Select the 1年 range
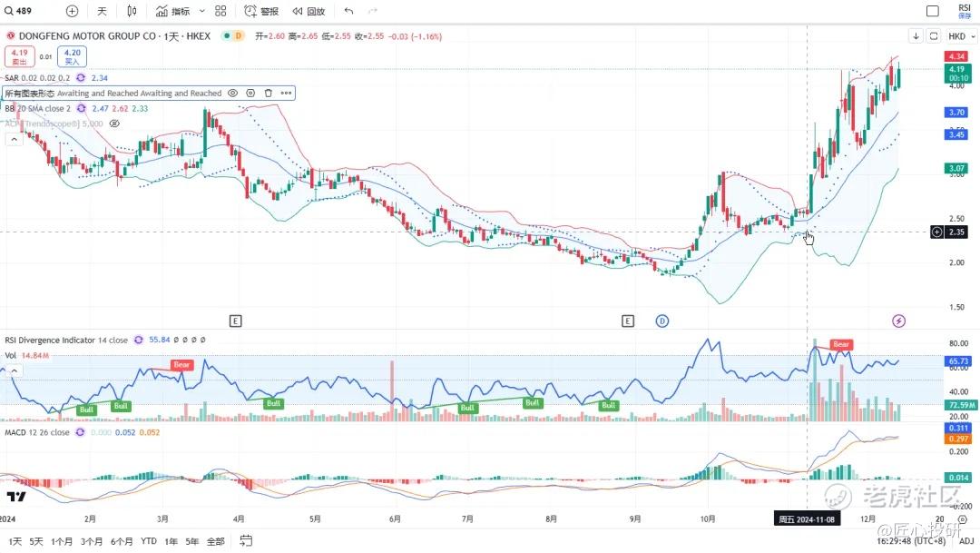The height and width of the screenshot is (553, 980). [171, 542]
